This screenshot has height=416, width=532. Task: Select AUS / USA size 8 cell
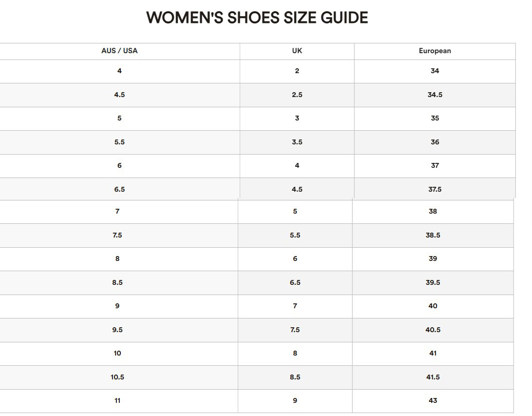[x=117, y=259]
